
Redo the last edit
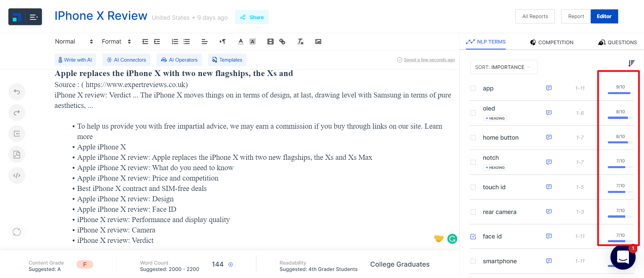point(17,113)
